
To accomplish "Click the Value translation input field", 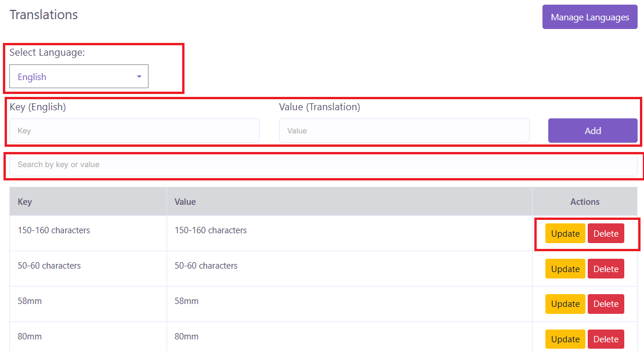I will (404, 131).
